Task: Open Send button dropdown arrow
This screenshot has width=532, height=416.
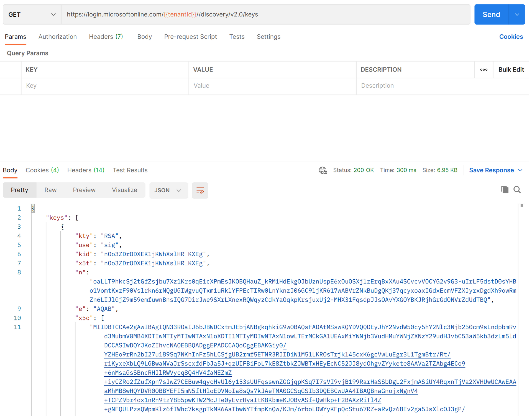Action: point(517,14)
